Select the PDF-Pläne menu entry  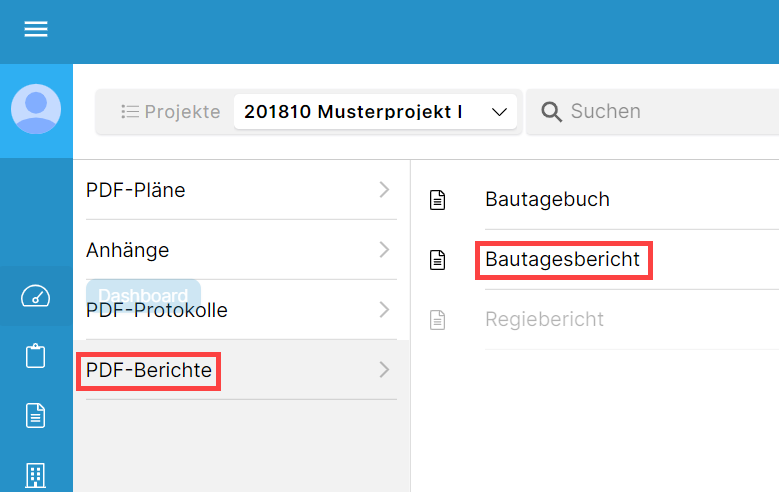(241, 189)
